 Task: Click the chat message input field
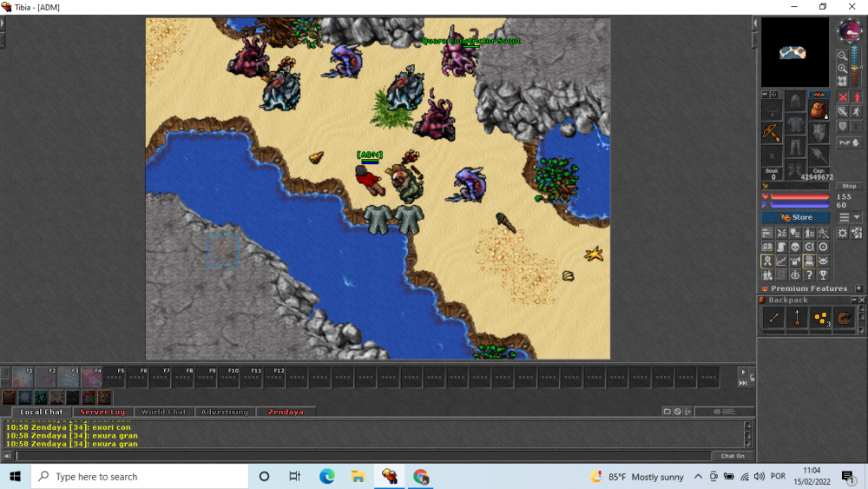pos(363,456)
